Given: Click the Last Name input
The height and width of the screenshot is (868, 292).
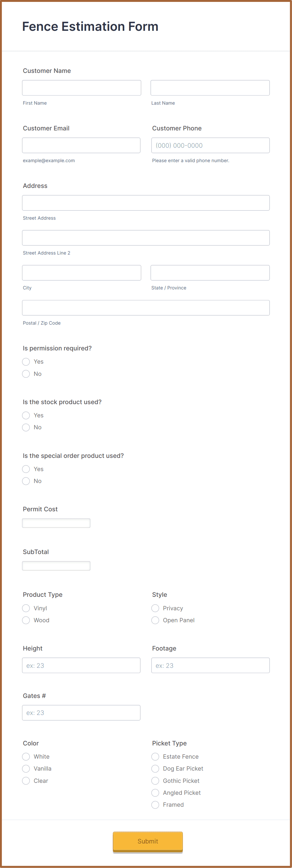Looking at the screenshot, I should (x=210, y=88).
